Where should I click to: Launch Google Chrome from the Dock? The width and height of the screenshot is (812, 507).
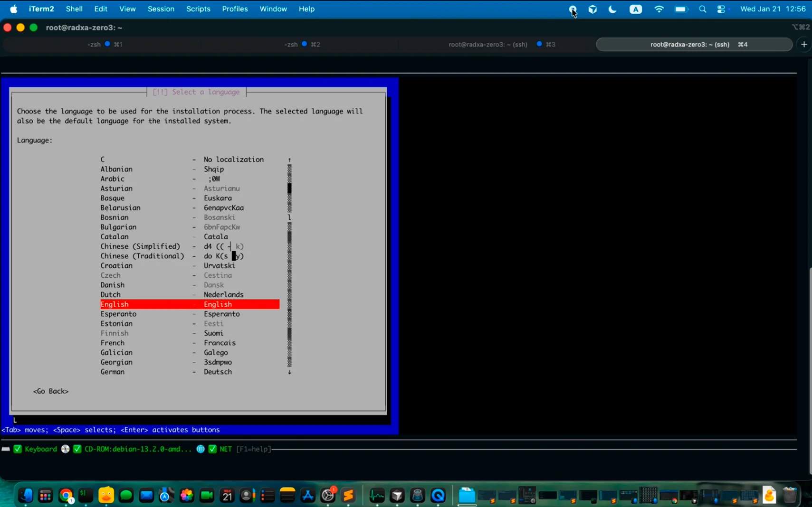(x=65, y=495)
